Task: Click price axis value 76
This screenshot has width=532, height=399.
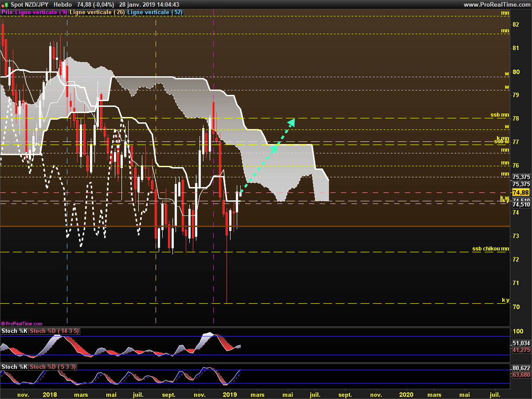Action: 516,165
